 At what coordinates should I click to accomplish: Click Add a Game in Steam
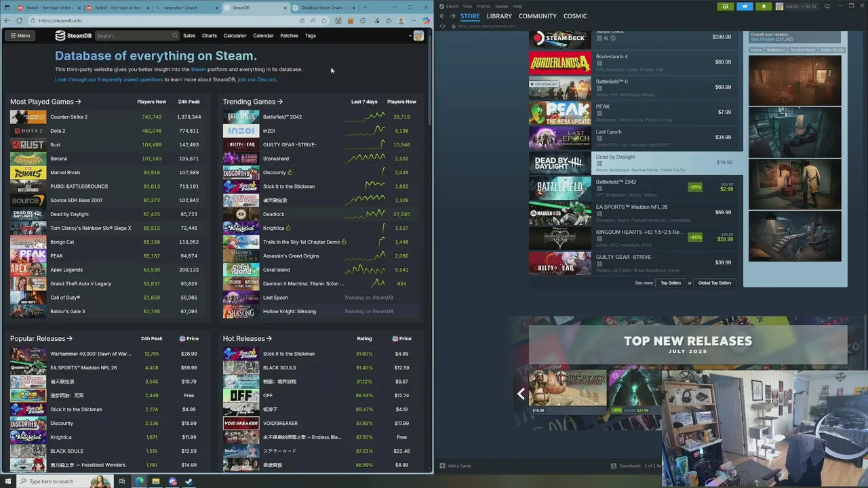coord(455,466)
